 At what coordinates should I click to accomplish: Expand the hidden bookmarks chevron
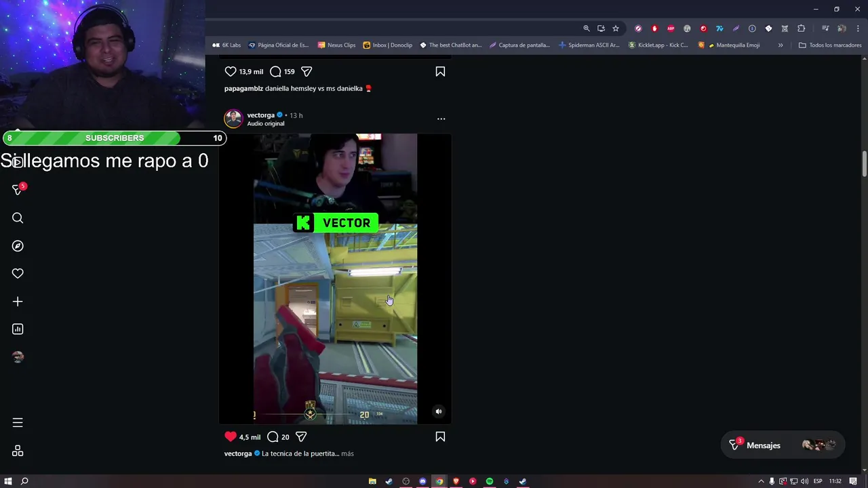tap(781, 45)
